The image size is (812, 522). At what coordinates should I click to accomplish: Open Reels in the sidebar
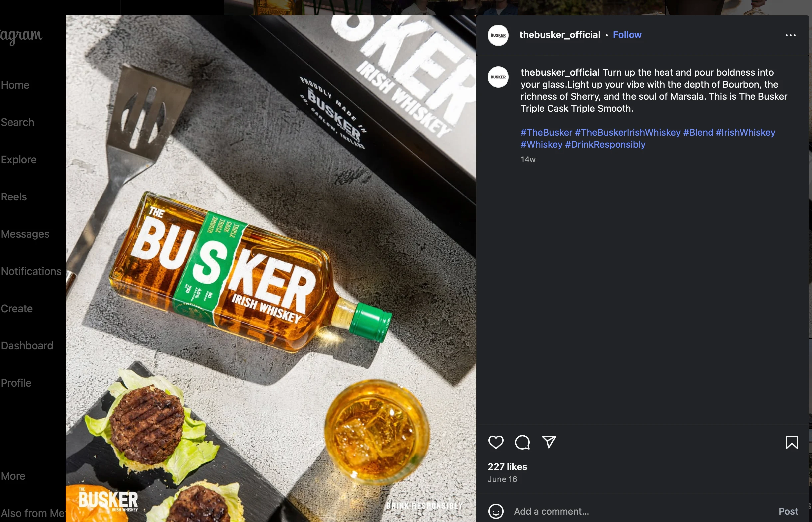pos(14,197)
